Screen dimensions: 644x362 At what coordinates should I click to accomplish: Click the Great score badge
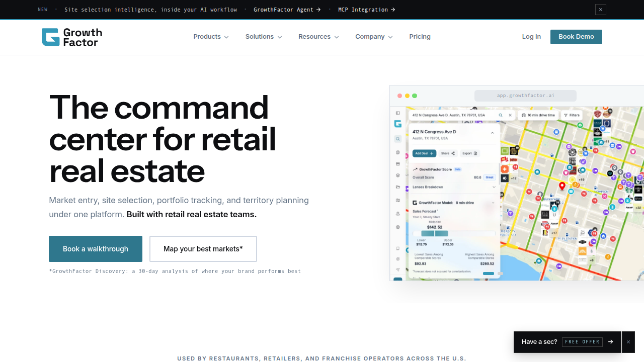pyautogui.click(x=490, y=177)
